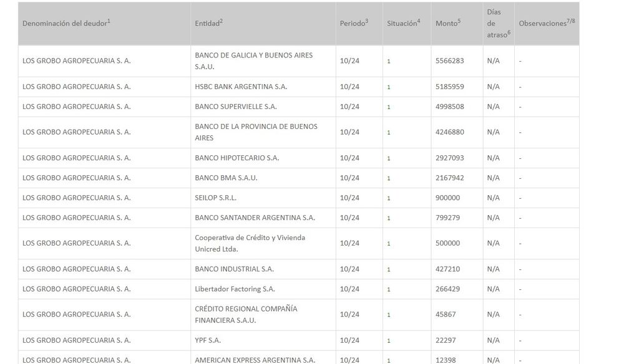This screenshot has width=624, height=364.
Task: Click the amount 4246880
Action: (450, 132)
